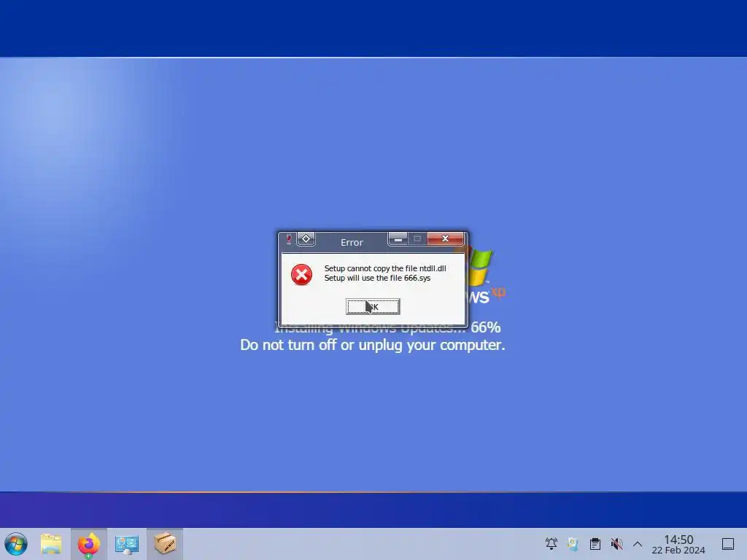747x560 pixels.
Task: Open the file manager folder icon in taskbar
Action: coord(51,544)
